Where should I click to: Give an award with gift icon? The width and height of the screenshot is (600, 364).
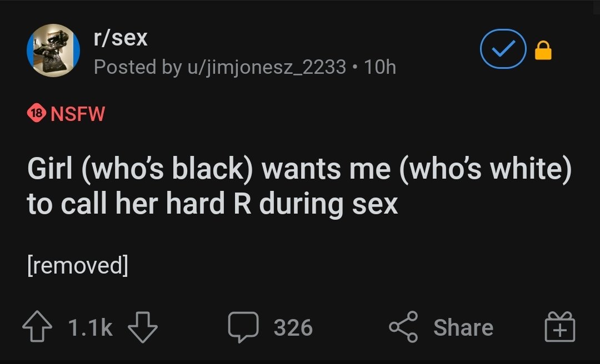click(x=560, y=327)
